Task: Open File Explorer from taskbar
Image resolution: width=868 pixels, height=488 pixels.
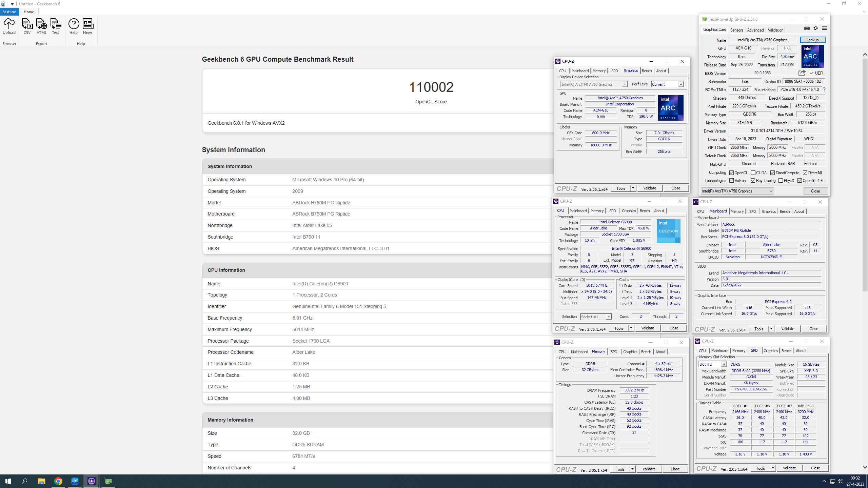Action: (41, 481)
